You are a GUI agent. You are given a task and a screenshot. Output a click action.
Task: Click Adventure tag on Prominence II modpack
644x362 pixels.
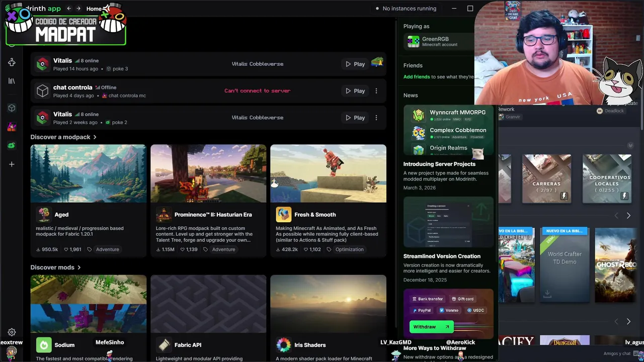click(223, 249)
